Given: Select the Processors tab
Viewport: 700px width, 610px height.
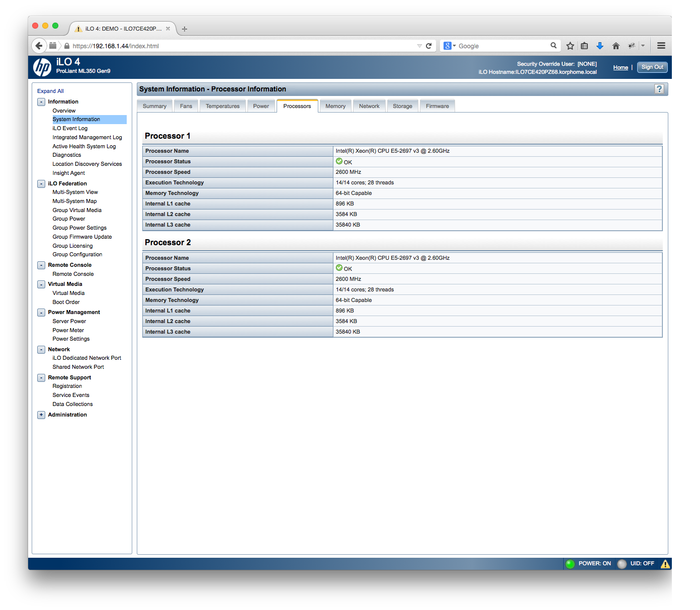Looking at the screenshot, I should point(297,106).
